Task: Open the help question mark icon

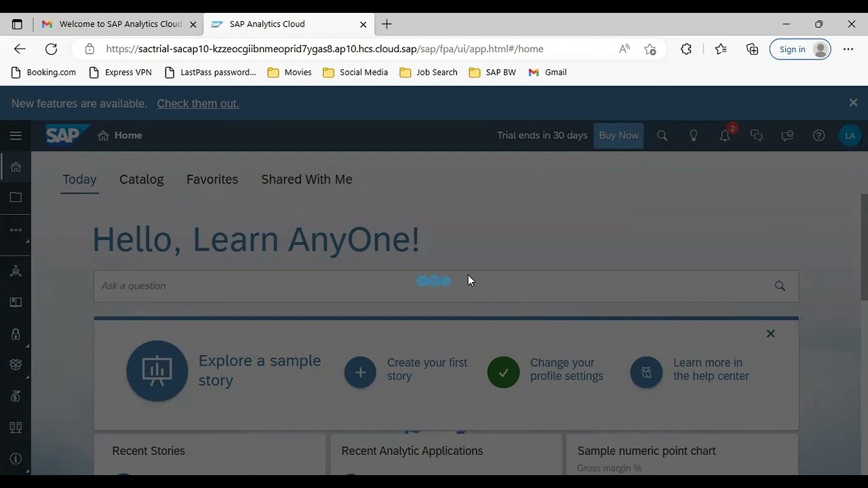Action: point(818,136)
